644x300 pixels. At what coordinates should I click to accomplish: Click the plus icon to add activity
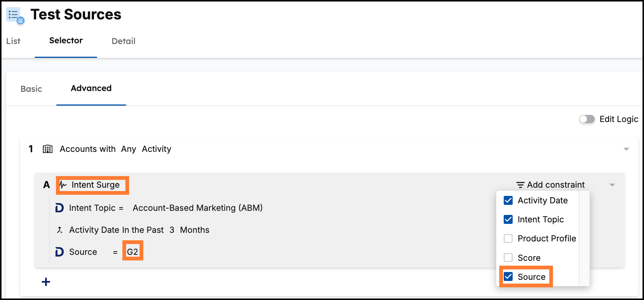click(x=46, y=282)
